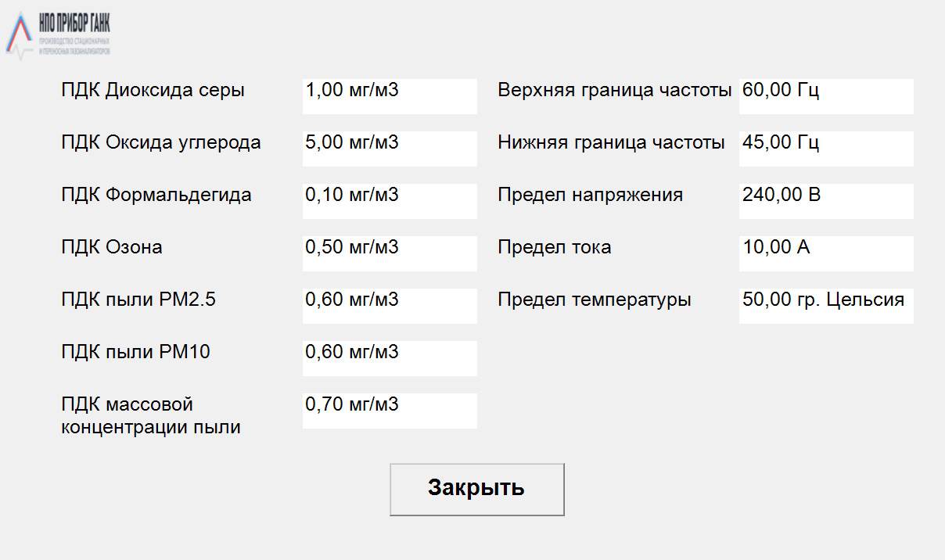945x560 pixels.
Task: Click the Закрыть button
Action: point(477,490)
